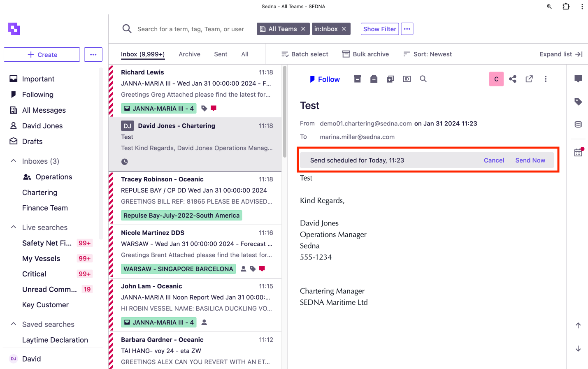Image resolution: width=588 pixels, height=369 pixels.
Task: Click the Create button
Action: (x=42, y=55)
